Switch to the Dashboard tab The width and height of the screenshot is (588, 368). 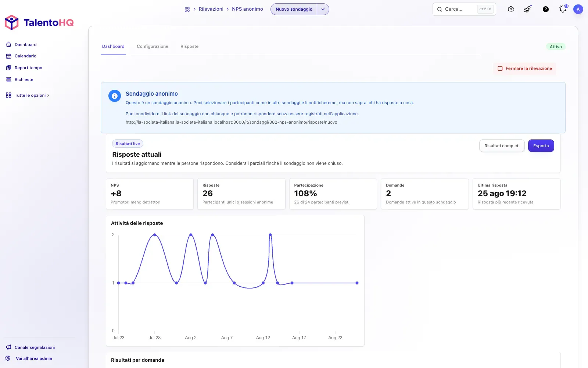coord(113,46)
